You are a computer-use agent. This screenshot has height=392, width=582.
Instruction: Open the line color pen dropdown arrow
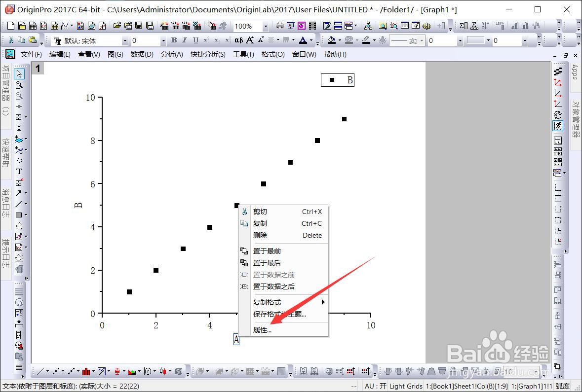pyautogui.click(x=374, y=40)
